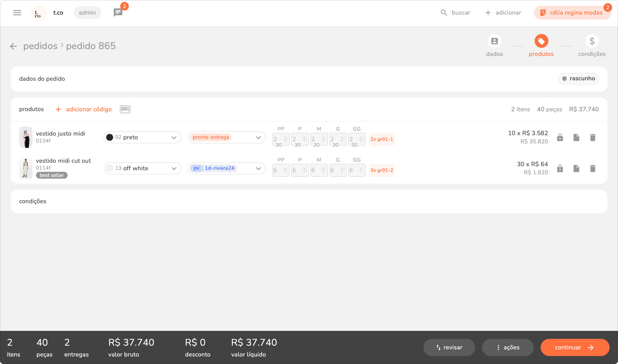Switch to the condições step
Screen dimensions: 618x364
[x=592, y=41]
